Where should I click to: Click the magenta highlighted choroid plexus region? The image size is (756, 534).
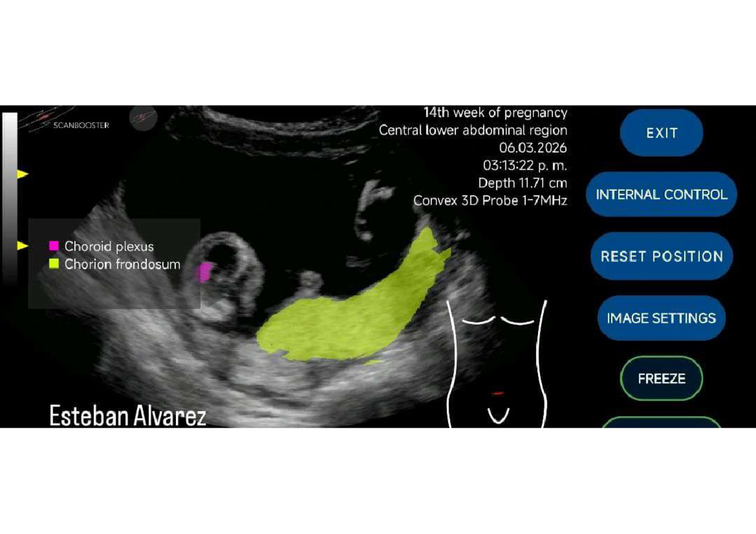pyautogui.click(x=205, y=273)
